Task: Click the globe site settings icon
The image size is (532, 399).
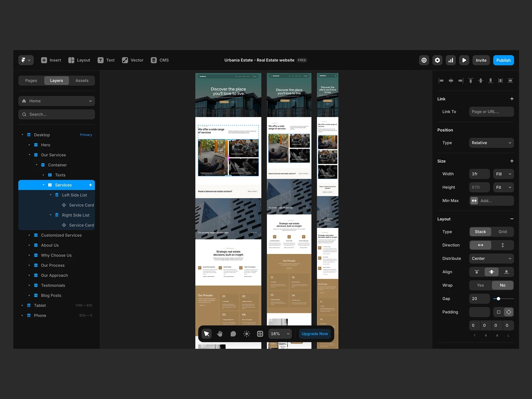Action: (x=424, y=60)
